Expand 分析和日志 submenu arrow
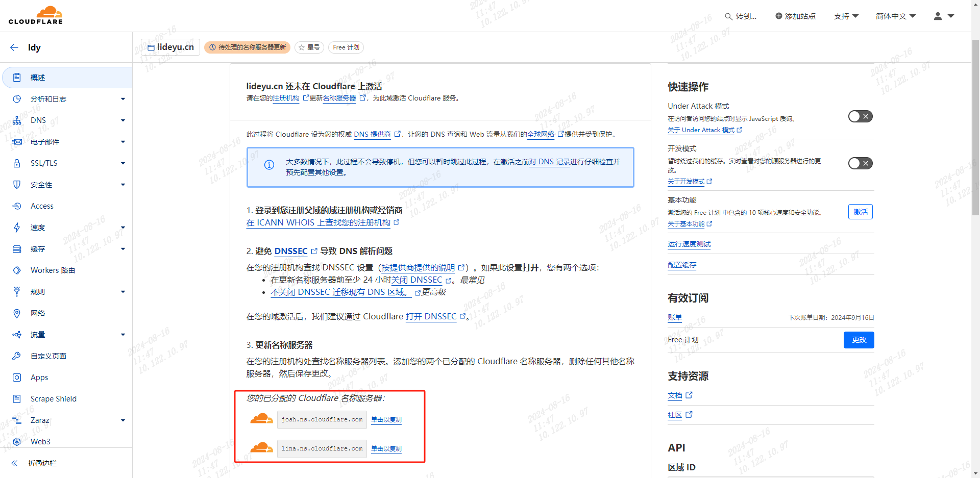 tap(123, 99)
